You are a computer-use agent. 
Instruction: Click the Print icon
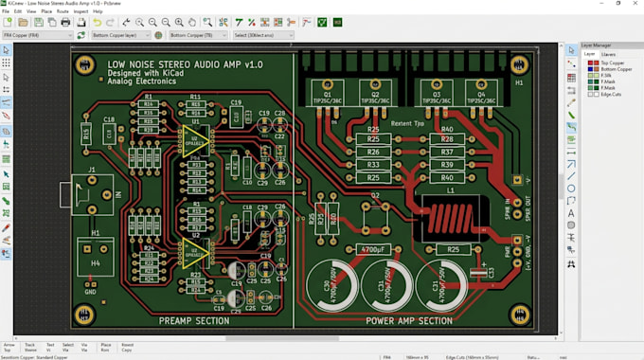(65, 22)
